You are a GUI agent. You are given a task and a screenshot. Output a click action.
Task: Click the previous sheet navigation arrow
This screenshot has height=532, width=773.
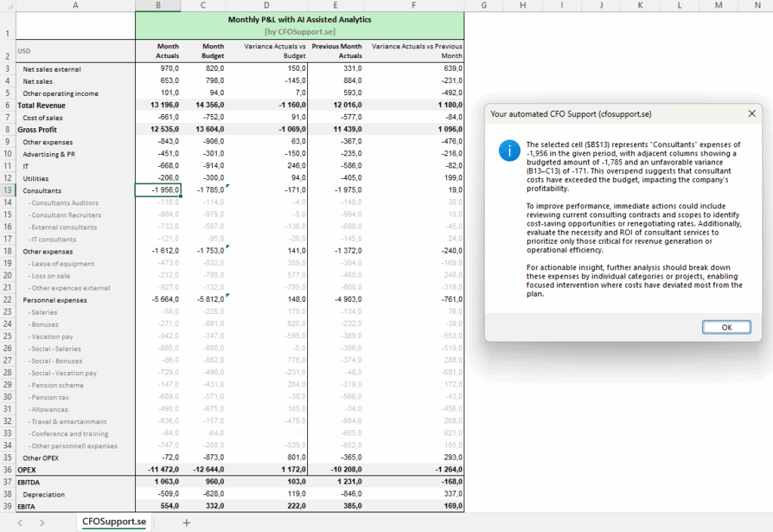click(20, 522)
